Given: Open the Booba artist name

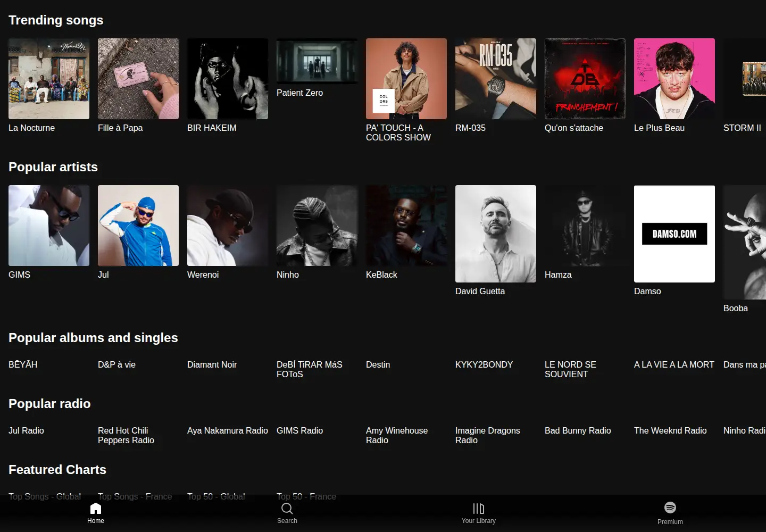Looking at the screenshot, I should [x=736, y=308].
